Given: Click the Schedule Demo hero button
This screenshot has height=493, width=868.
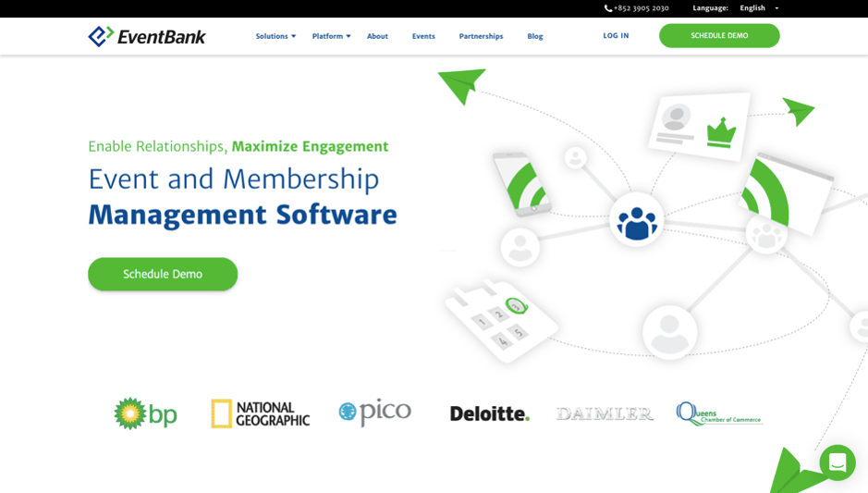Looking at the screenshot, I should [x=163, y=274].
